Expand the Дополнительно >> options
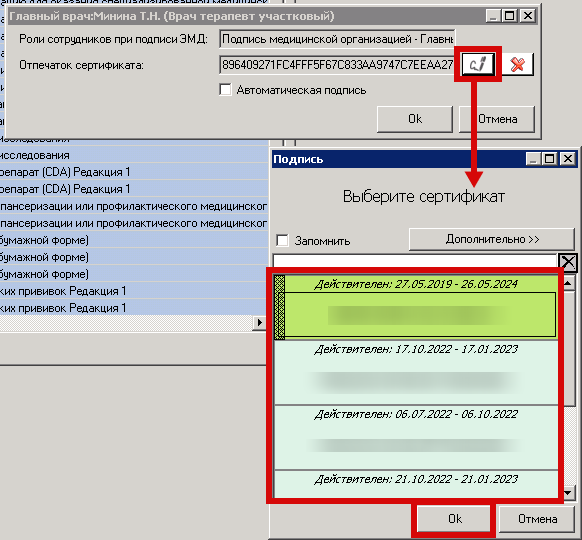Image resolution: width=582 pixels, height=540 pixels. coord(492,239)
